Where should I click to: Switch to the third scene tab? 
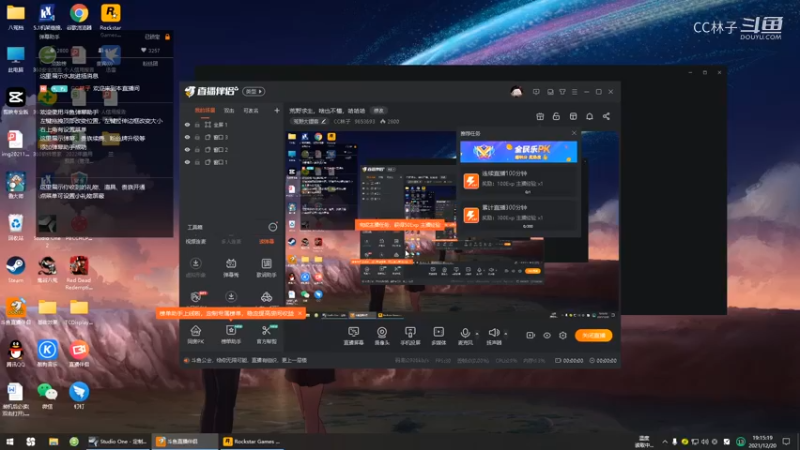click(251, 111)
